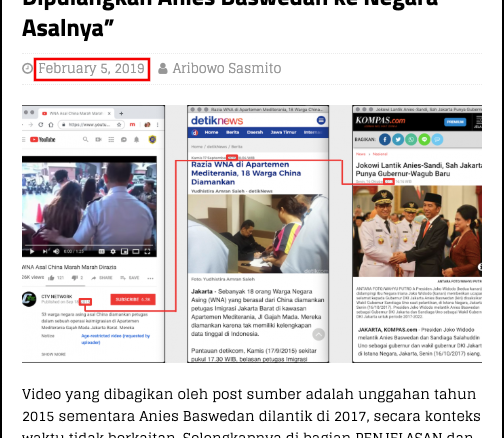
Task: Select the Home tab in detiknews navigation
Action: tap(211, 132)
